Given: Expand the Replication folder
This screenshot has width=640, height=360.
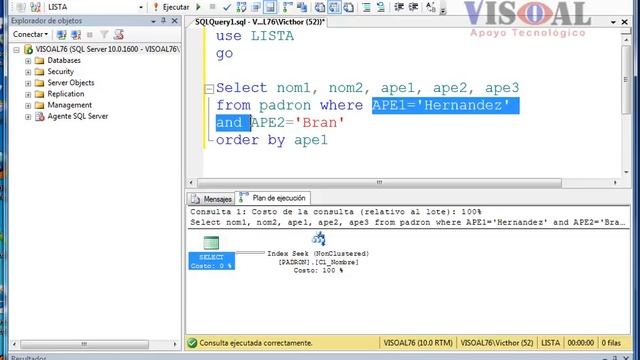Looking at the screenshot, I should click(28, 94).
